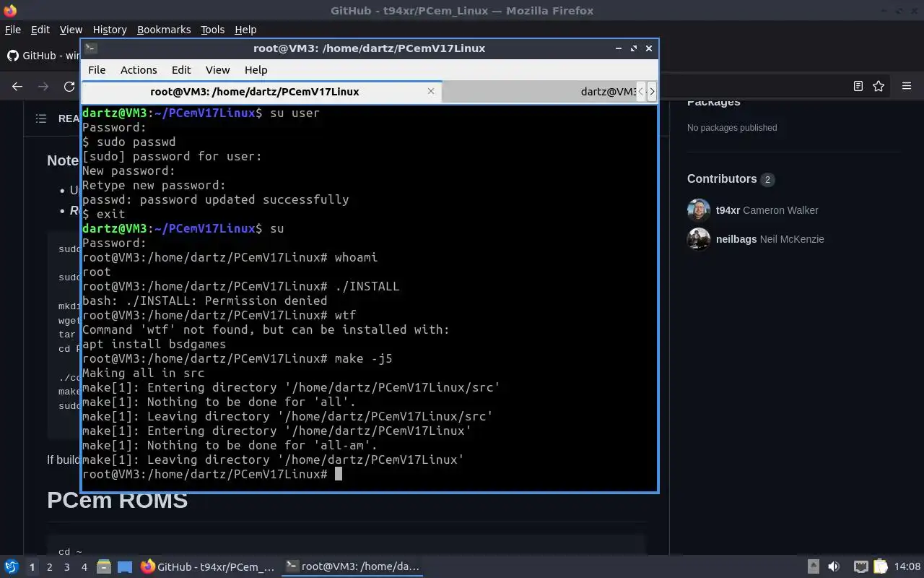Activate root@VM3 terminal in taskbar
The height and width of the screenshot is (578, 924).
352,566
